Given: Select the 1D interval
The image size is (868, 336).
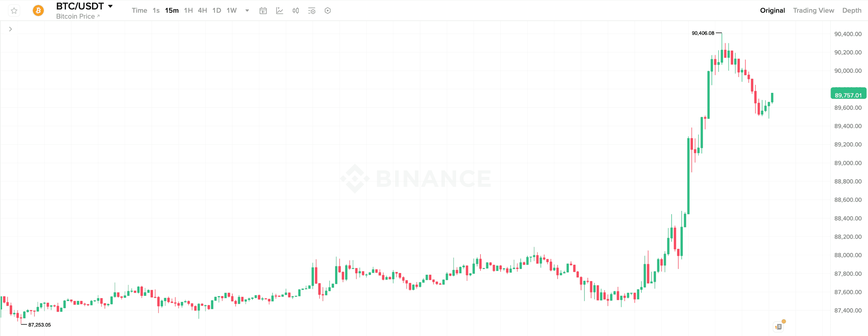Looking at the screenshot, I should (x=217, y=10).
